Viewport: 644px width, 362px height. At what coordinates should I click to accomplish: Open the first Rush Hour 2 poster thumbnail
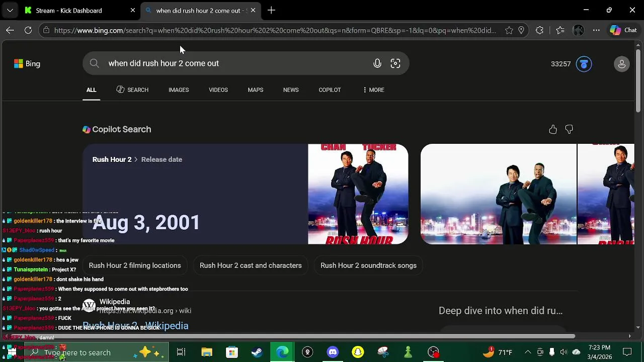pos(358,194)
